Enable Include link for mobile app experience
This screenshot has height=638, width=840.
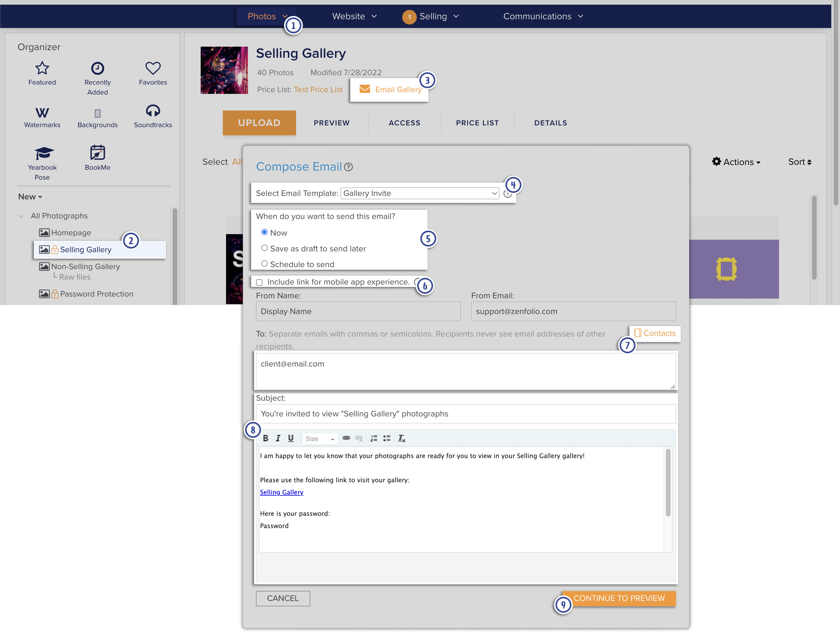click(x=259, y=282)
